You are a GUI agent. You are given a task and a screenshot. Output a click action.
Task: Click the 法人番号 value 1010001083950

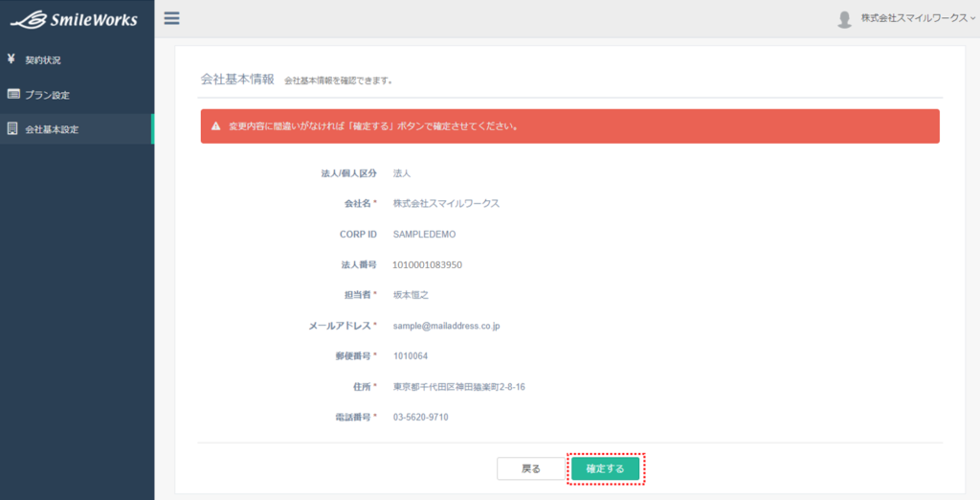(x=428, y=264)
